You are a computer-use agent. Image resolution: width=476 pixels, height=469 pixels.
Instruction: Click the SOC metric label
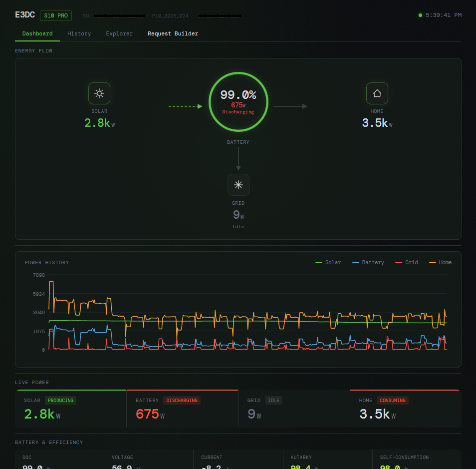[27, 458]
